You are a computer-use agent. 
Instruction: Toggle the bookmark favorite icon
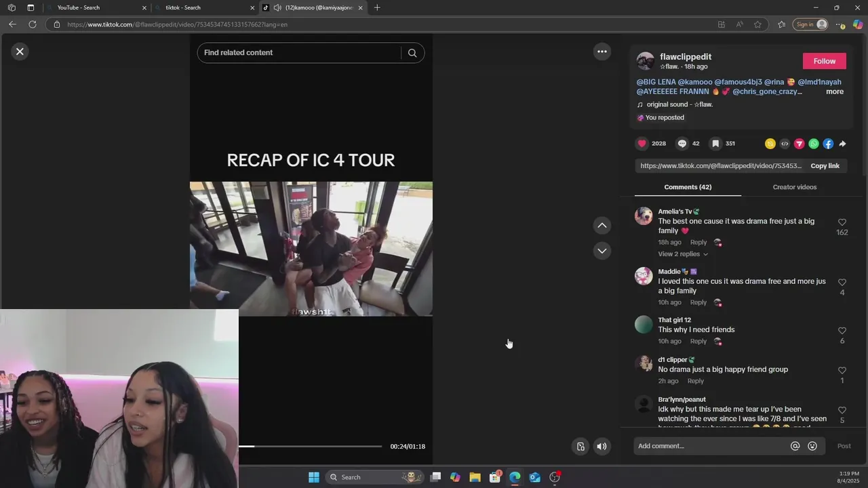[715, 144]
